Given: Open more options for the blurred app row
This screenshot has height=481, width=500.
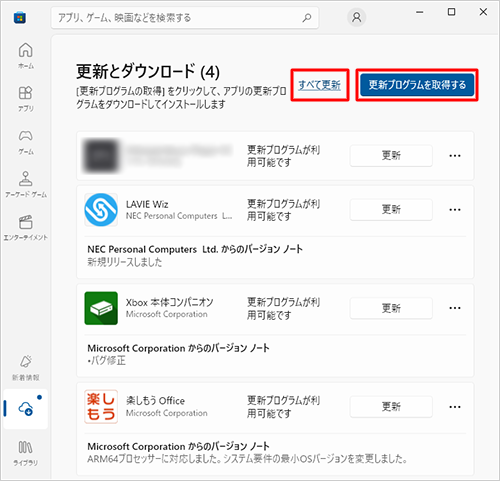Looking at the screenshot, I should (455, 156).
